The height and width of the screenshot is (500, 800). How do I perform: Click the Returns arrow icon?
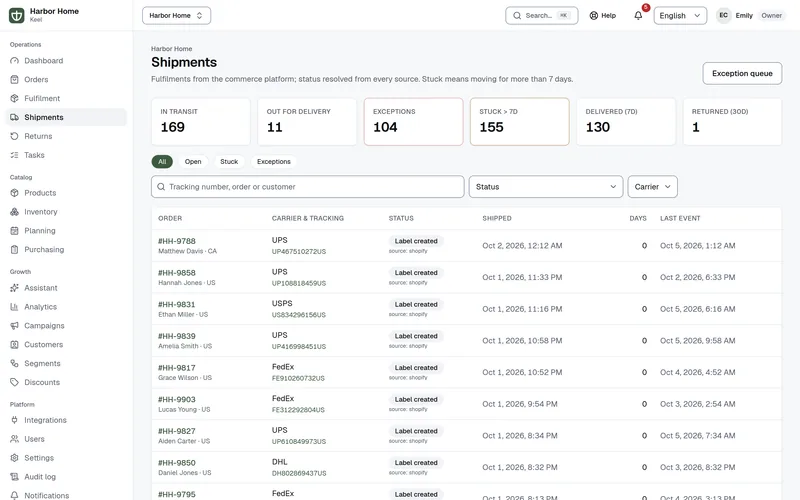14,136
